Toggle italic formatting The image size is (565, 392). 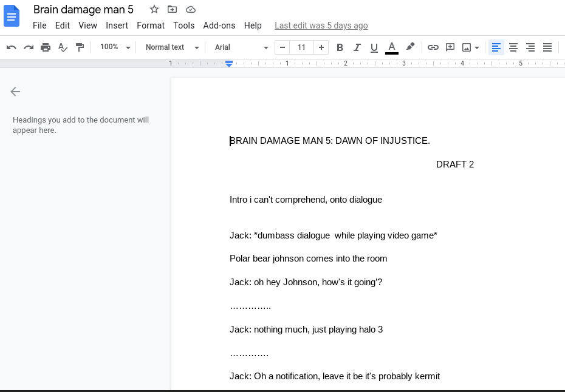(x=357, y=47)
